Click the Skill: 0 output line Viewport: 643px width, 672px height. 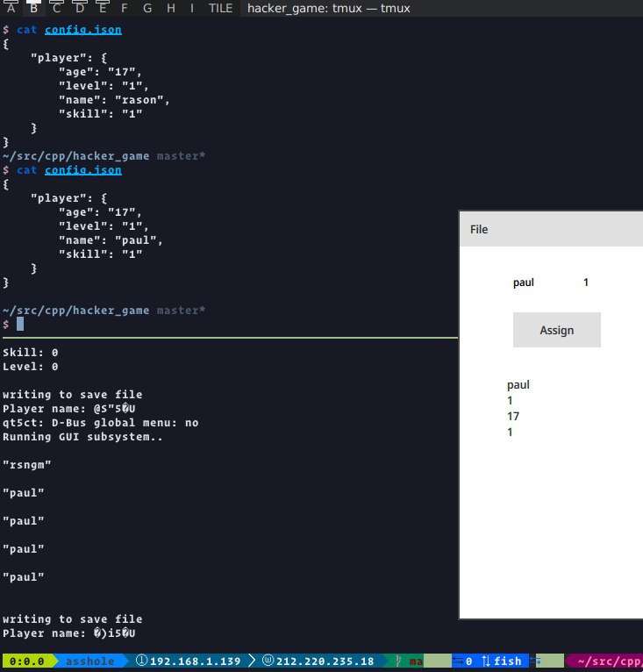point(31,353)
